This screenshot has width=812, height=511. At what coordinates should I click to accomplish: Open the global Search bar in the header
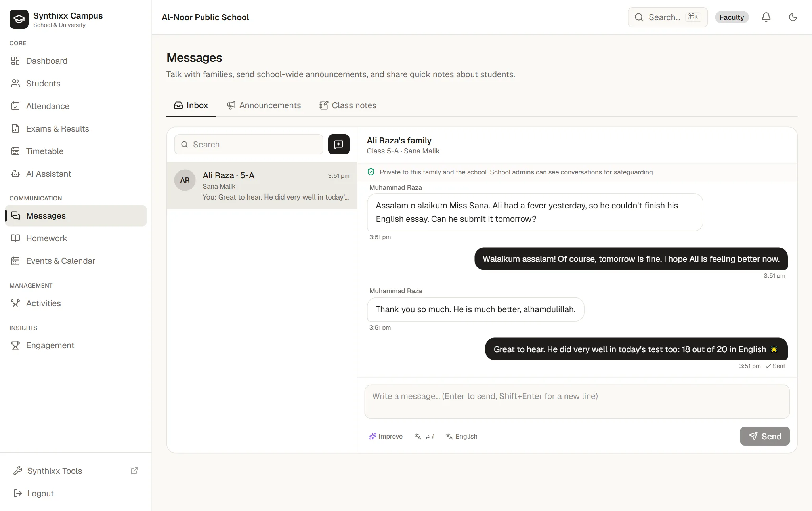[668, 17]
